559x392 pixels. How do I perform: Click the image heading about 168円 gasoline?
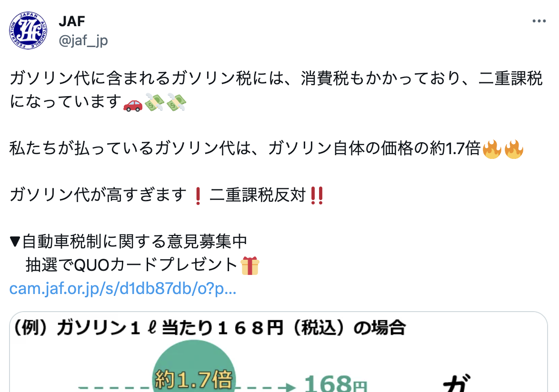click(210, 328)
